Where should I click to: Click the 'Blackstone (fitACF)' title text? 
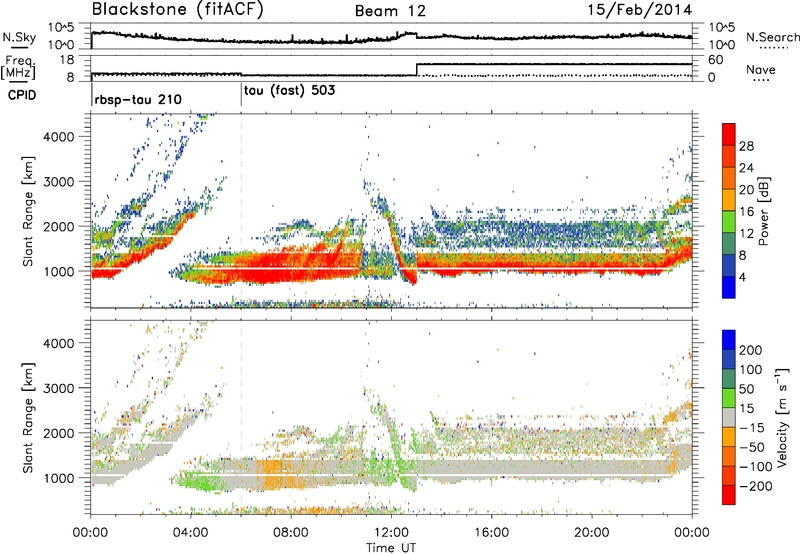point(178,10)
